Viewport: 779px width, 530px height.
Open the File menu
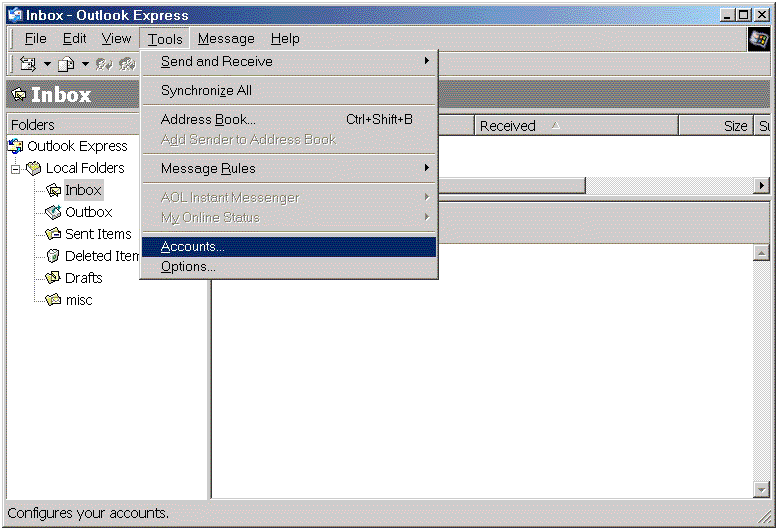pos(35,39)
